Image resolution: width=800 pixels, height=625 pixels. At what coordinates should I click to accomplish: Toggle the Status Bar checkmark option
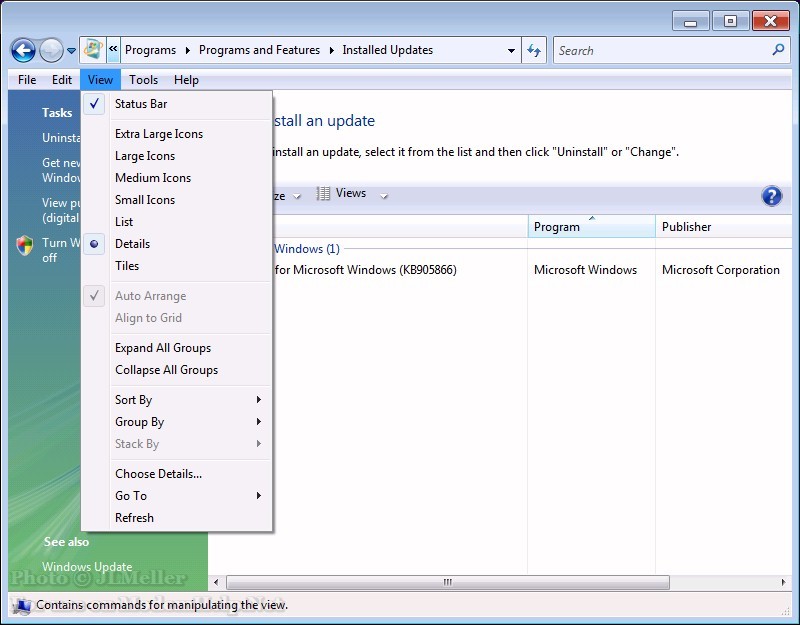141,104
